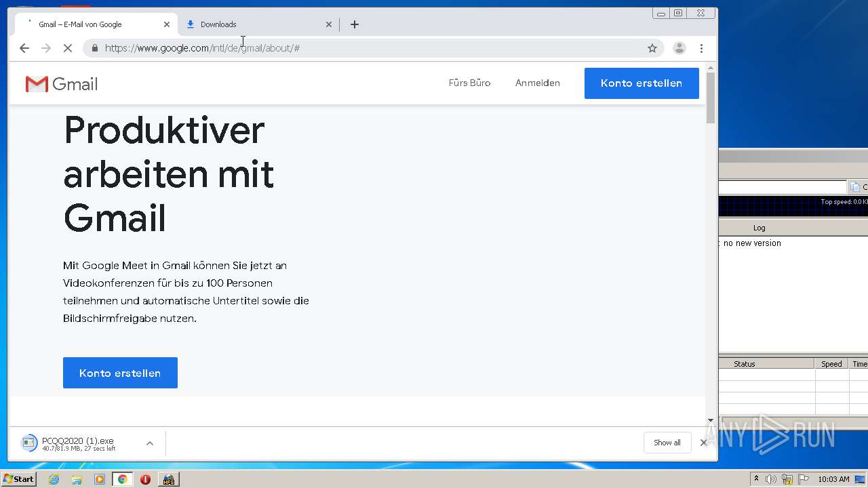Close the Gmail tab
The image size is (868, 488).
coord(167,24)
